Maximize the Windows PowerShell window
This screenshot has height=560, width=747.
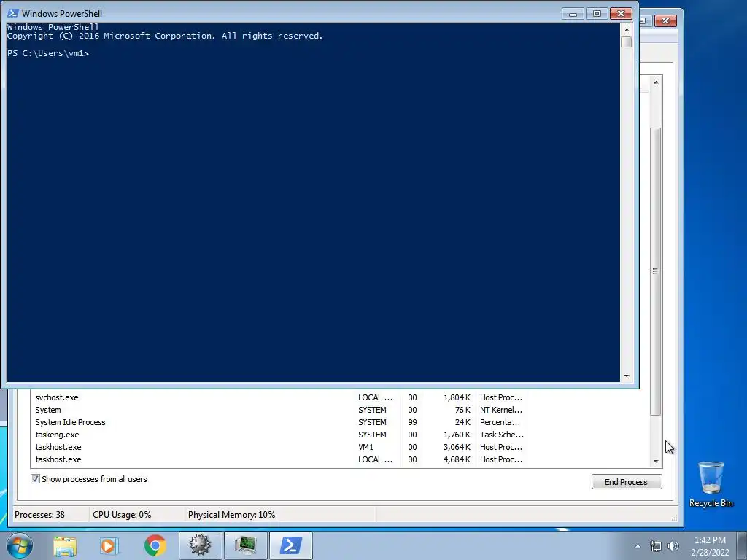coord(597,14)
